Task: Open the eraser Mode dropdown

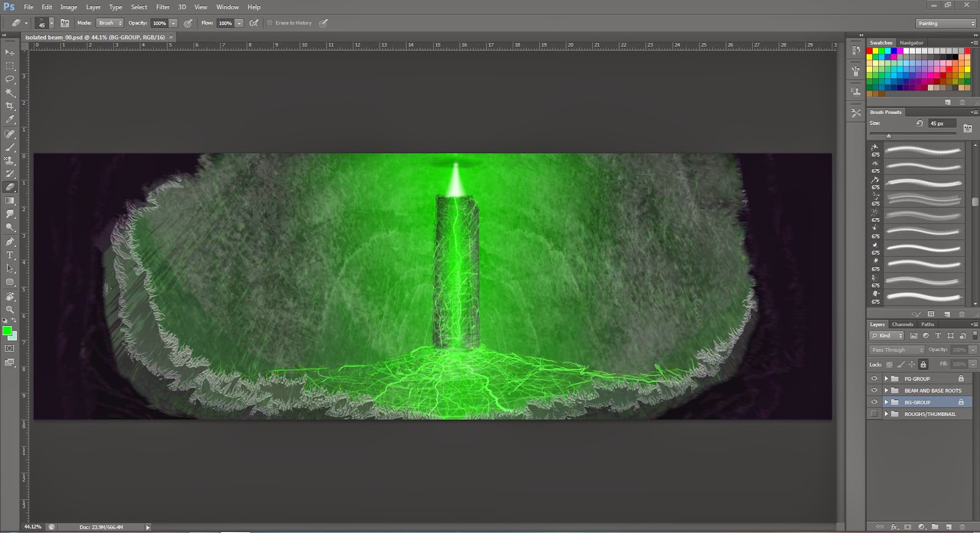Action: [x=110, y=23]
